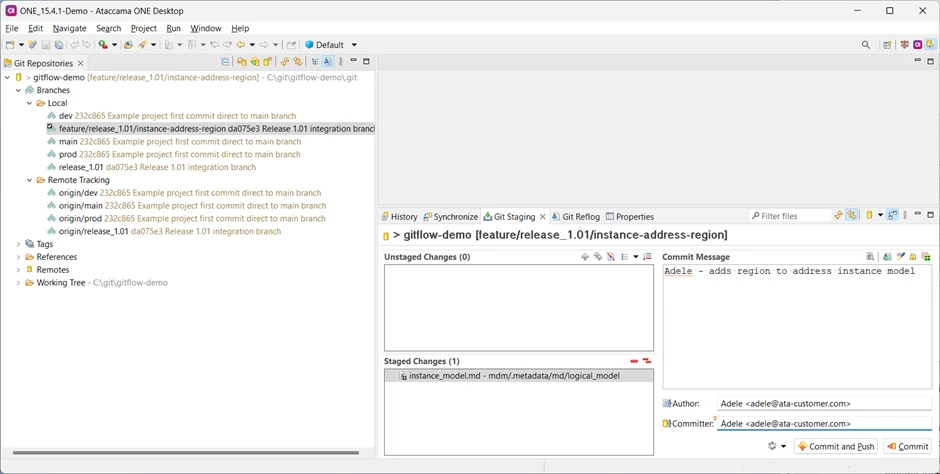Viewport: 940px width, 474px height.
Task: Switch to the Properties tab
Action: click(x=630, y=216)
